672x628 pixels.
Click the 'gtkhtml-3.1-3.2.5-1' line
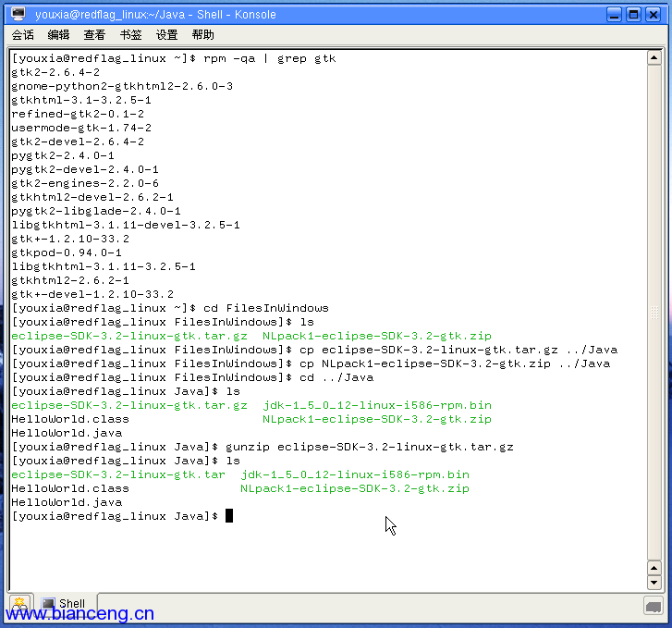(81, 100)
